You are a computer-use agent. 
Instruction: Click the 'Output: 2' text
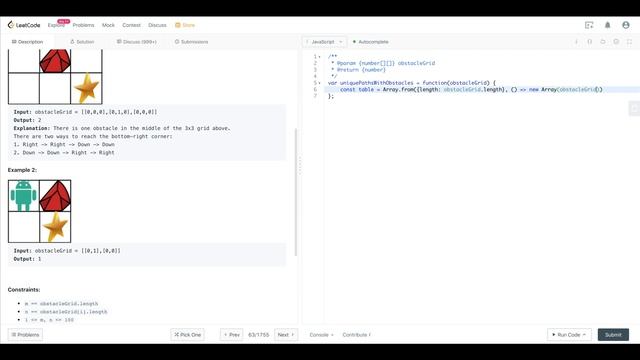(27, 120)
